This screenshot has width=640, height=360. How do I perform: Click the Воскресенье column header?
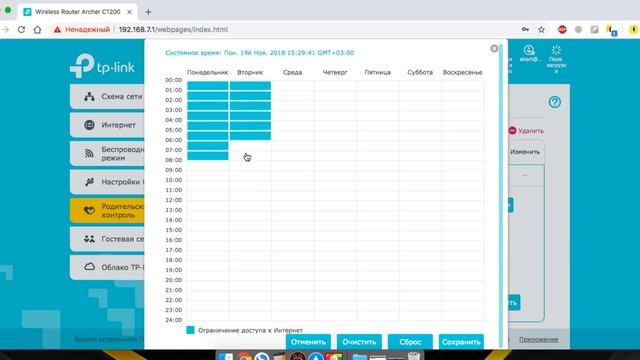(462, 72)
